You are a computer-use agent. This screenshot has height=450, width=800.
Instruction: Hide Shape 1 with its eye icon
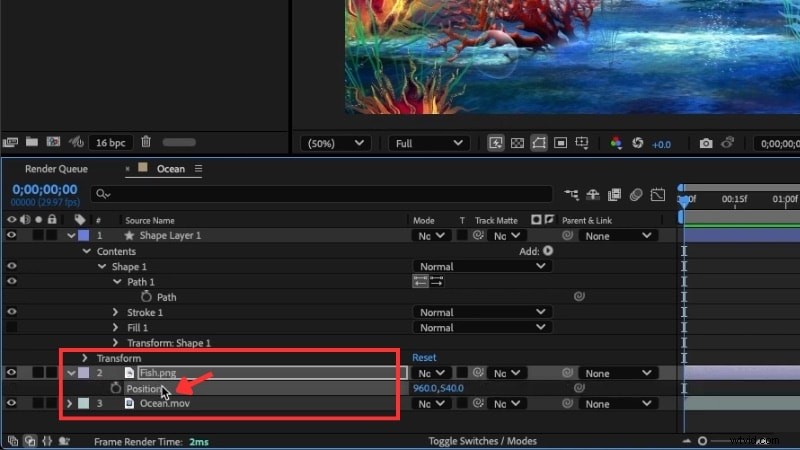11,266
